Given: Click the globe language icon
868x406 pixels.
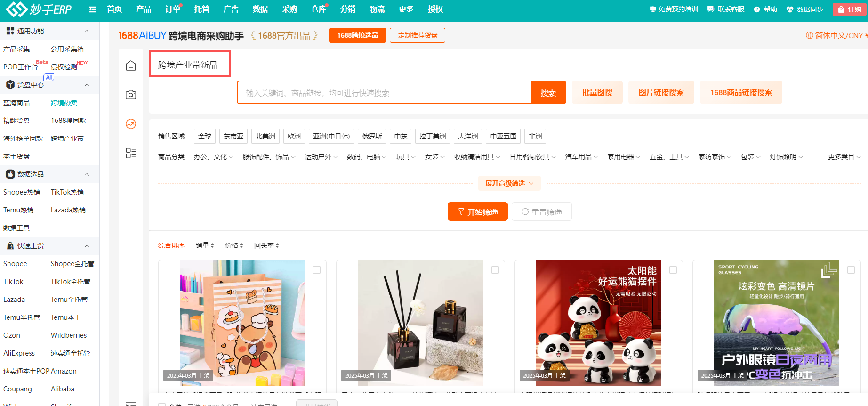Looking at the screenshot, I should point(810,35).
